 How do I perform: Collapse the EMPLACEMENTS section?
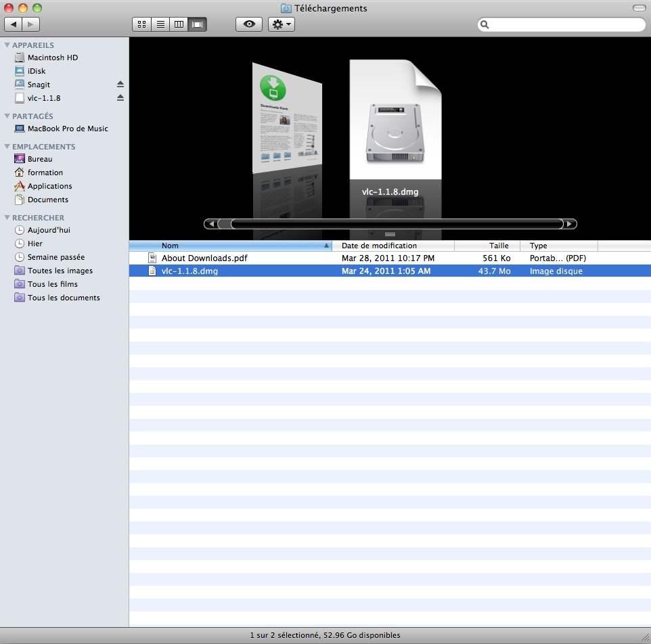tap(7, 147)
